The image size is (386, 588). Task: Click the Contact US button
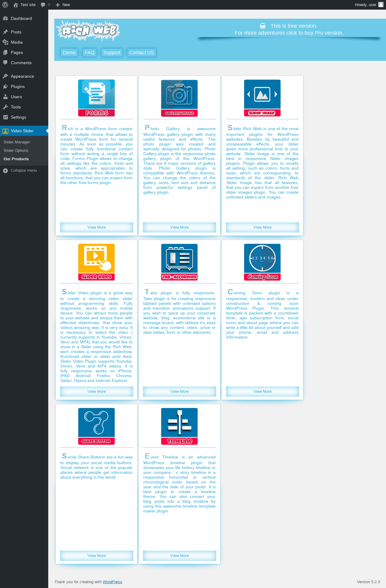coord(142,53)
